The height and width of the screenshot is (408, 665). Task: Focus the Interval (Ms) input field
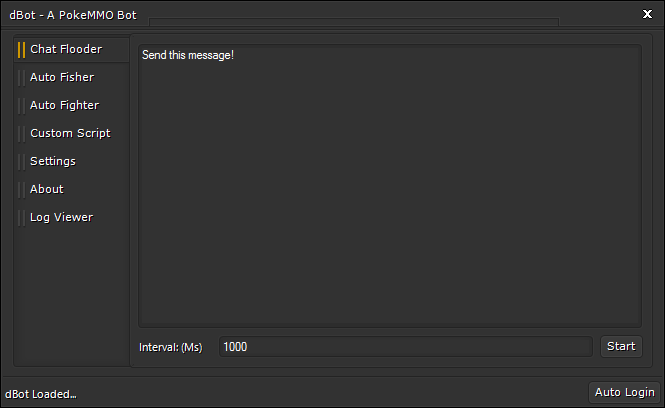405,347
